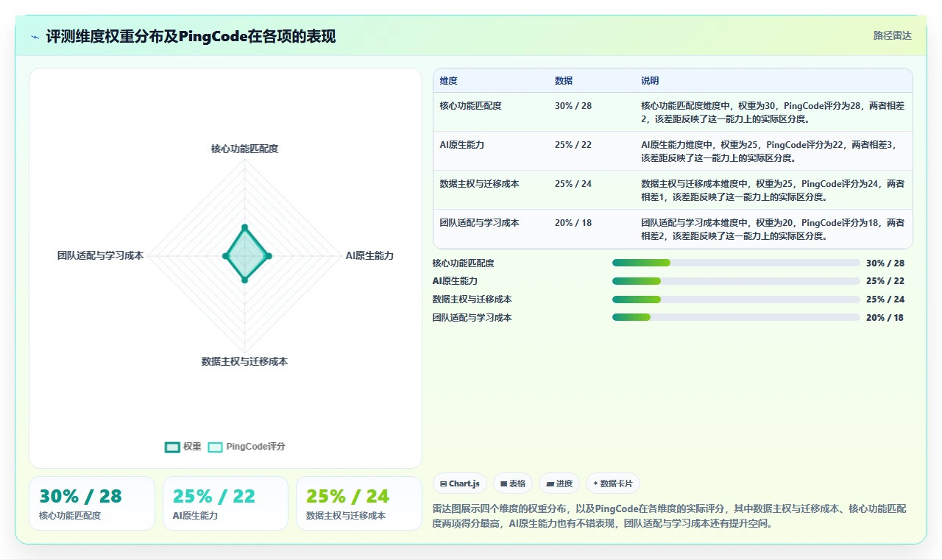Screen dimensions: 942x560
Task: Select the Chart.js tag
Action: [460, 483]
